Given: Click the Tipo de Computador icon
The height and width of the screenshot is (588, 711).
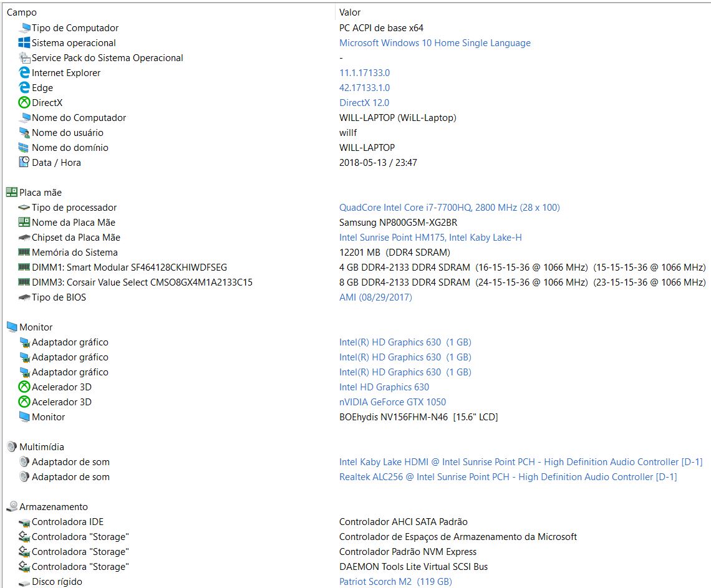Looking at the screenshot, I should (24, 27).
